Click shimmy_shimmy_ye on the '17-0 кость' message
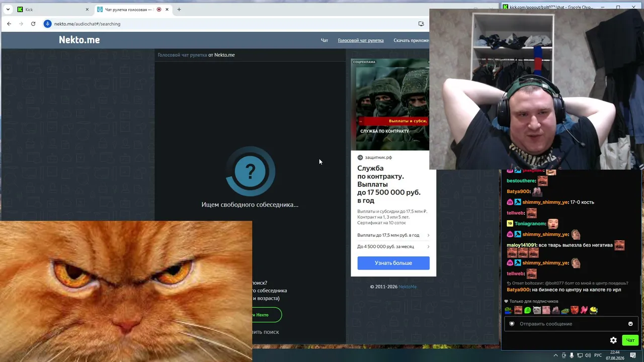The height and width of the screenshot is (362, 644). (545, 202)
